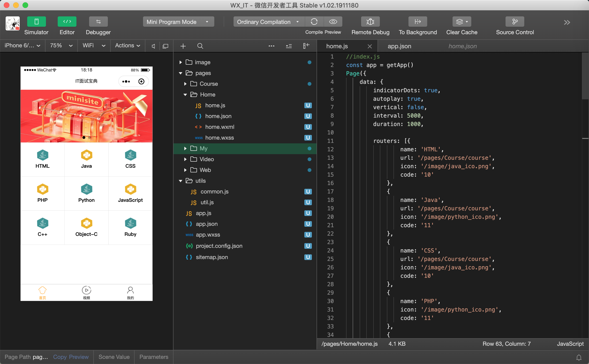
Task: Toggle the Simulator panel button
Action: pos(36,22)
